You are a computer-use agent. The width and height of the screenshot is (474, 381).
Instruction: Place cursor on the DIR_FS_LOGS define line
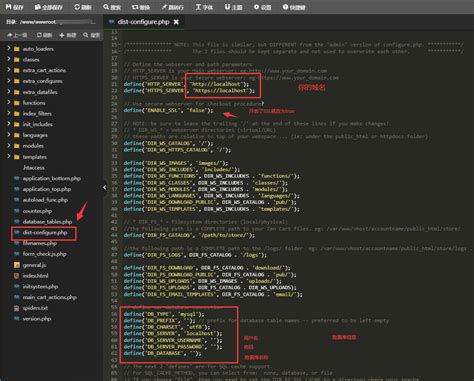click(195, 255)
